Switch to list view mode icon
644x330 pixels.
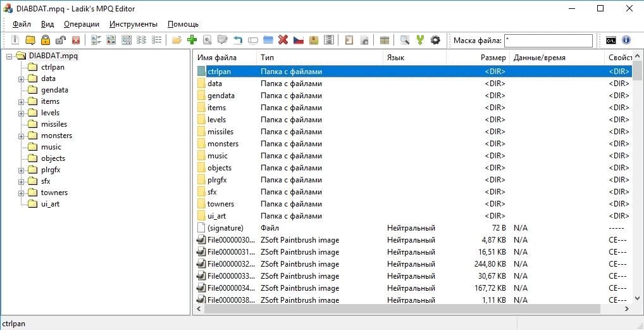[142, 40]
